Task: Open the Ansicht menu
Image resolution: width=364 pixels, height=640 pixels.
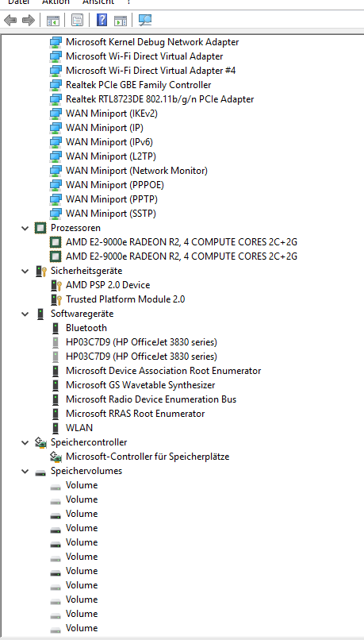Action: point(98,2)
